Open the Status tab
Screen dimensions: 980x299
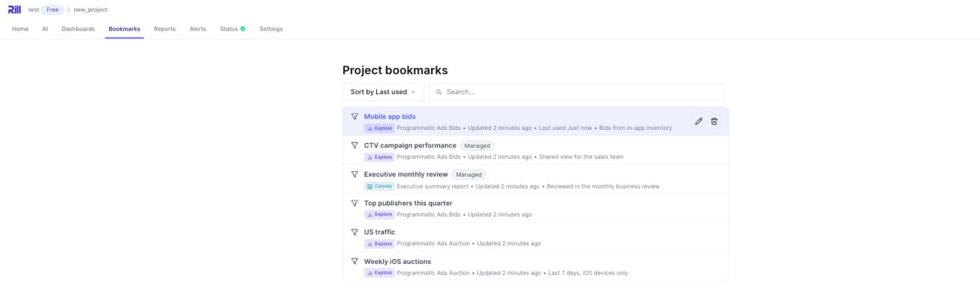coord(232,29)
